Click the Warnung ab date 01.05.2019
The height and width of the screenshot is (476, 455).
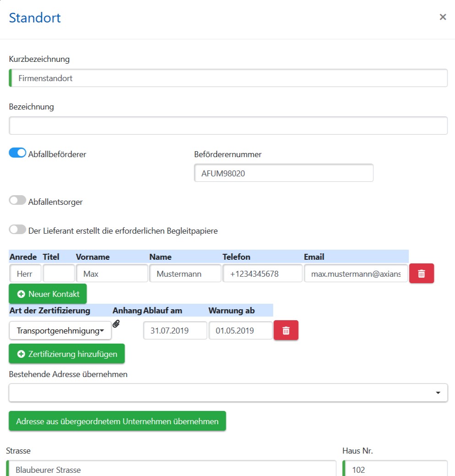(241, 330)
